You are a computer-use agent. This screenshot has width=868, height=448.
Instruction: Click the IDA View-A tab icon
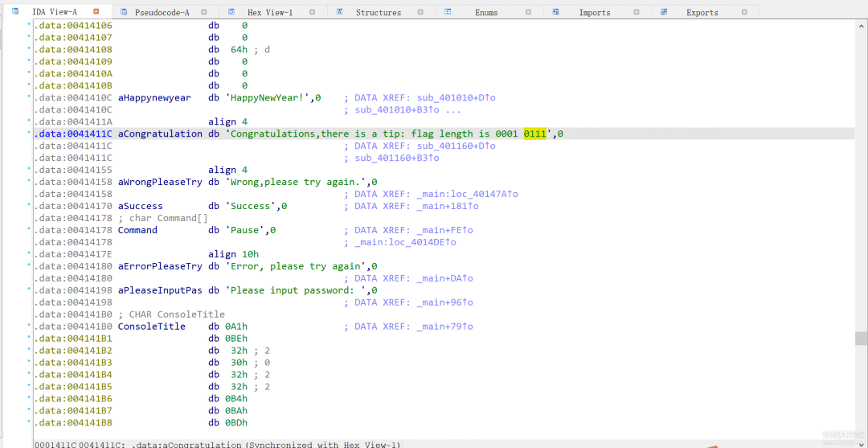(x=15, y=11)
